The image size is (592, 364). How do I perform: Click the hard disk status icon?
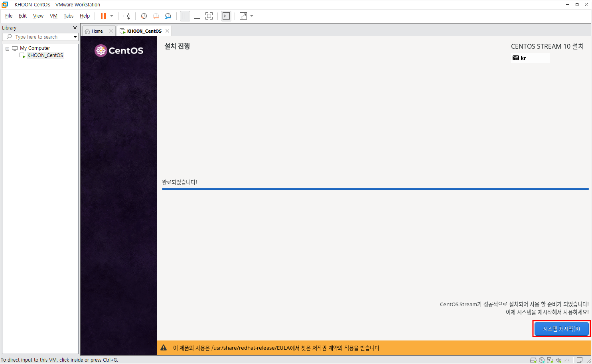pos(533,360)
